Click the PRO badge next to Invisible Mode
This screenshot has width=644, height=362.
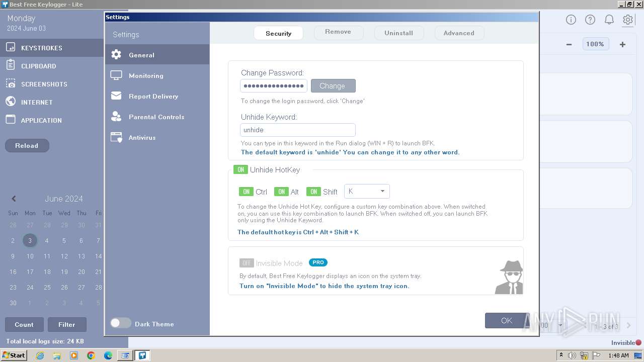click(318, 262)
